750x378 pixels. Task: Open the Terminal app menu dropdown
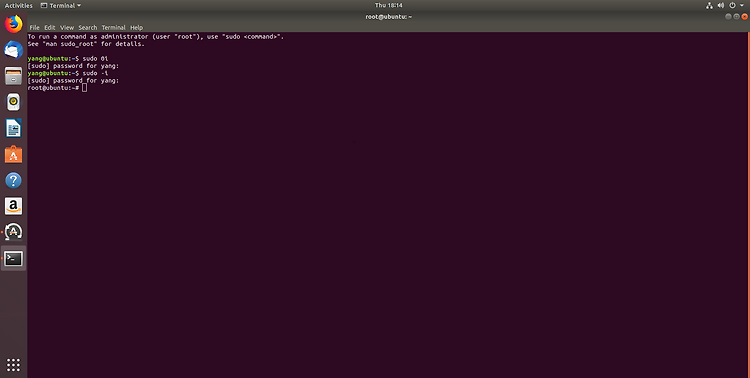[61, 5]
